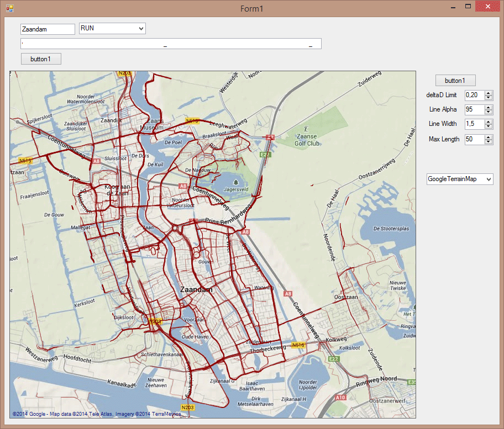Decrease deltaD Limit with down arrow
The width and height of the screenshot is (504, 429).
488,98
